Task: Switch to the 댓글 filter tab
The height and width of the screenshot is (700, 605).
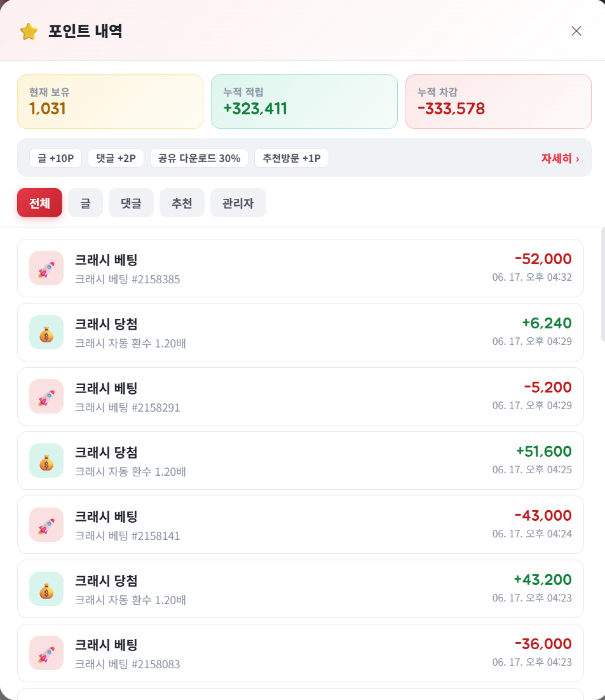Action: [x=131, y=203]
